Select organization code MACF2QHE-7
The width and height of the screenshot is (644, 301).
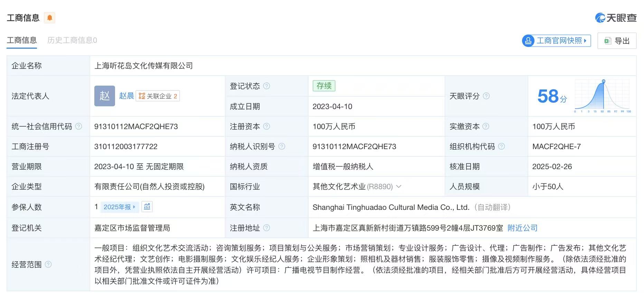tap(557, 146)
